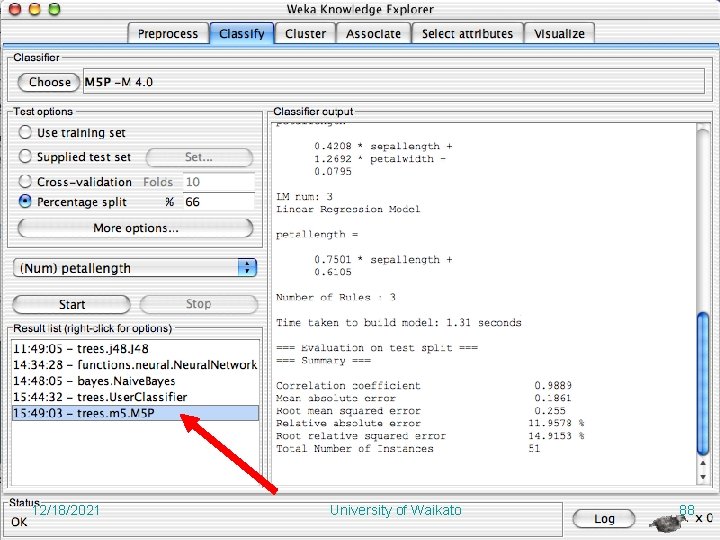Click the yellow minimize window button

(x=35, y=8)
